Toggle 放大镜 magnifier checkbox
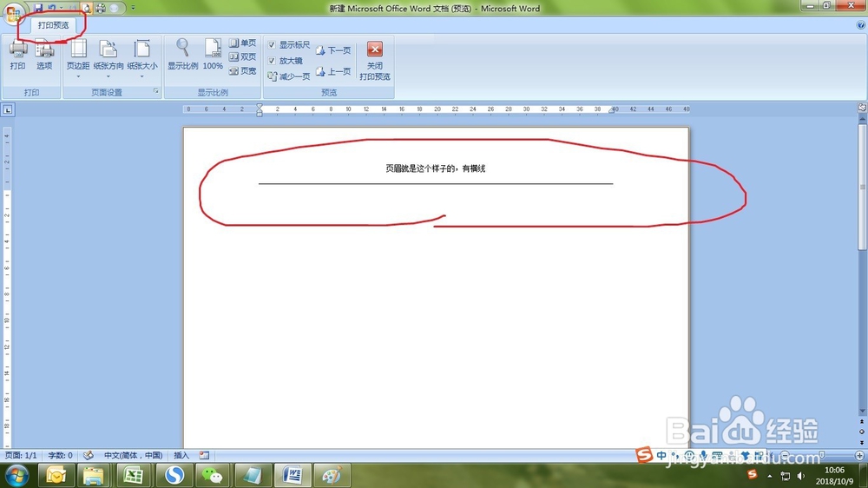 pos(272,61)
